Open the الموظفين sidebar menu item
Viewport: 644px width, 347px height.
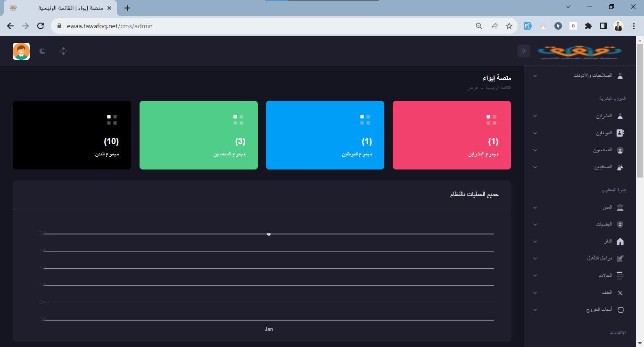pos(604,133)
